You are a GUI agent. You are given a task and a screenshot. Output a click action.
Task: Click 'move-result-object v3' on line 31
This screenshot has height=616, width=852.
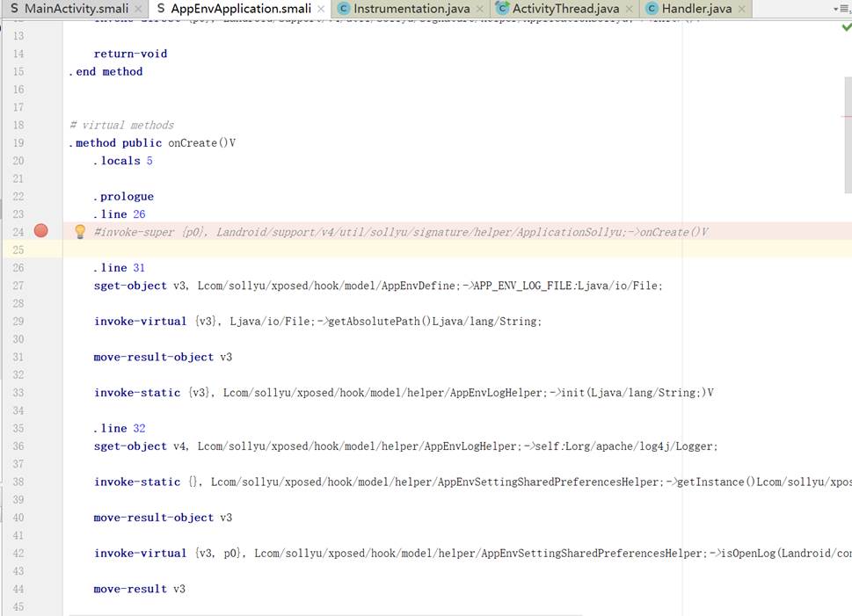163,357
